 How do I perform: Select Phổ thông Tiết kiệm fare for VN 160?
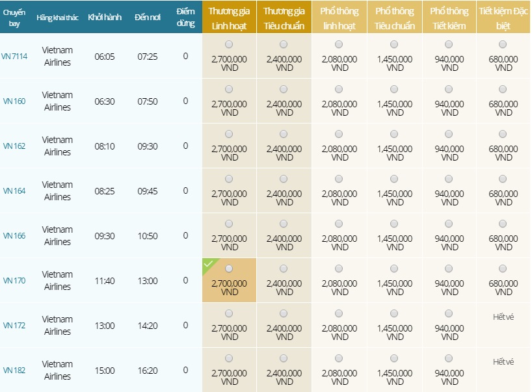(449, 89)
